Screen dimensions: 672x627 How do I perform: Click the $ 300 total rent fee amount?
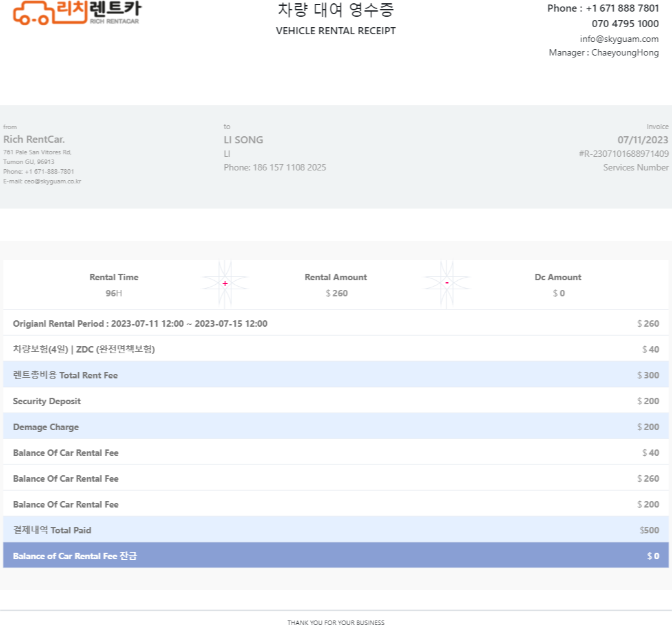648,375
